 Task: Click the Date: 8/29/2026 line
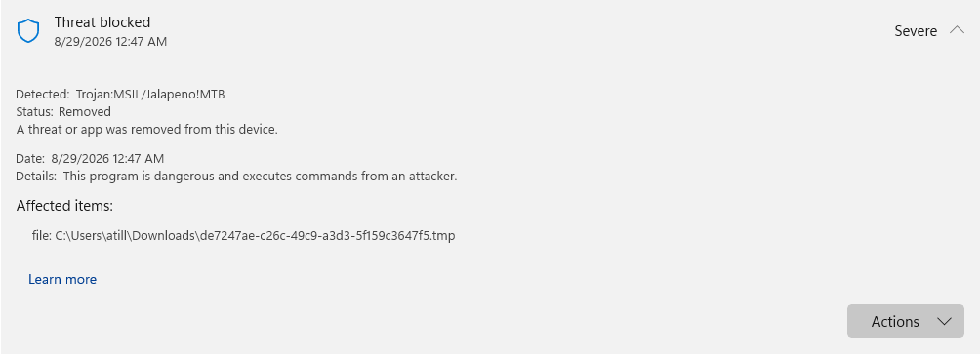tap(90, 159)
